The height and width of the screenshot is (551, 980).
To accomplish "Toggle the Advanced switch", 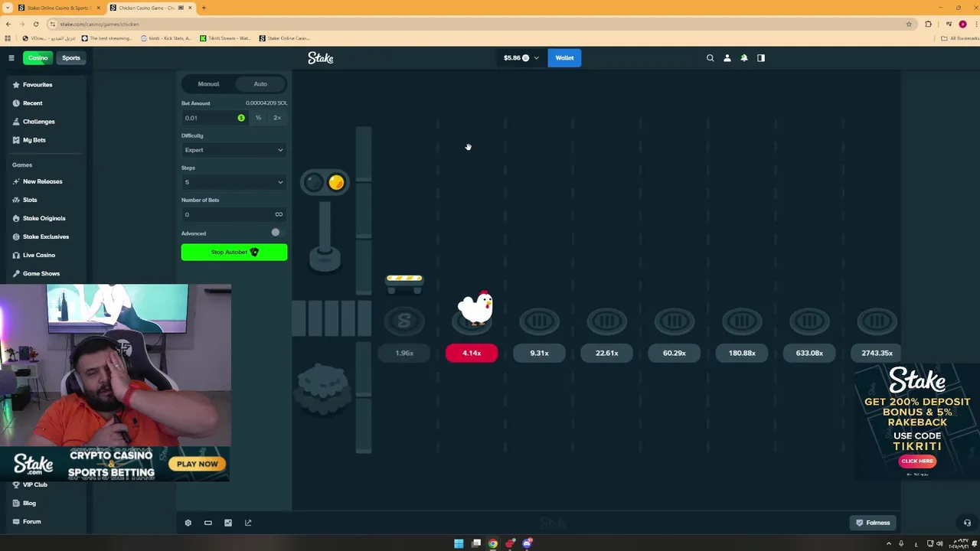I will (276, 233).
